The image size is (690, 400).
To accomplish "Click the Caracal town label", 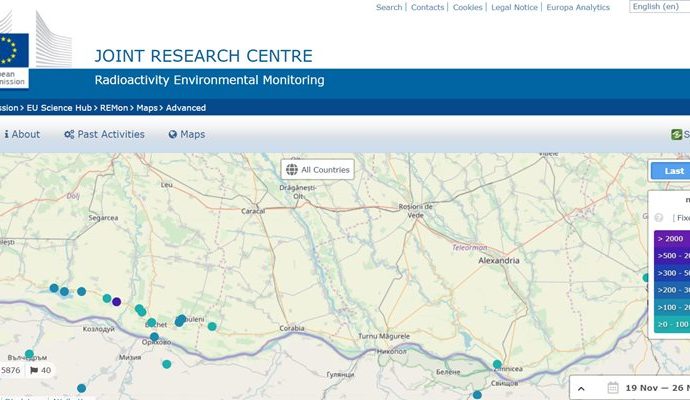I will [x=253, y=211].
